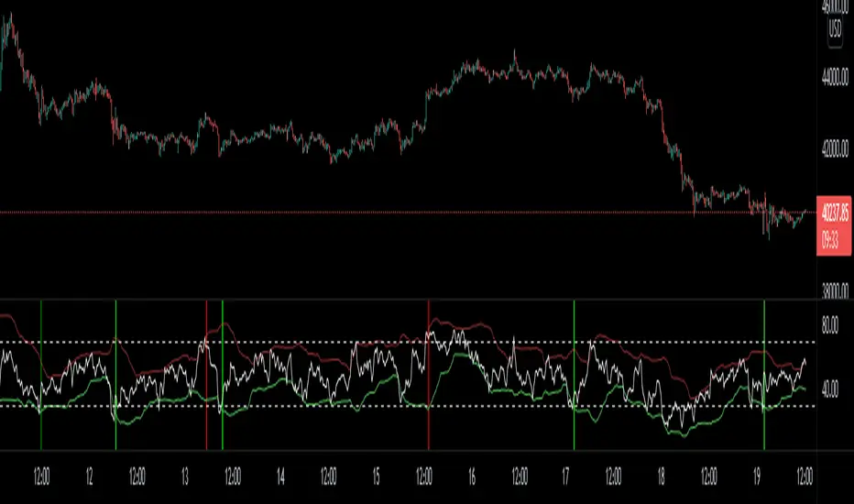Click date label 18 on time axis
Image resolution: width=854 pixels, height=504 pixels.
coord(661,477)
